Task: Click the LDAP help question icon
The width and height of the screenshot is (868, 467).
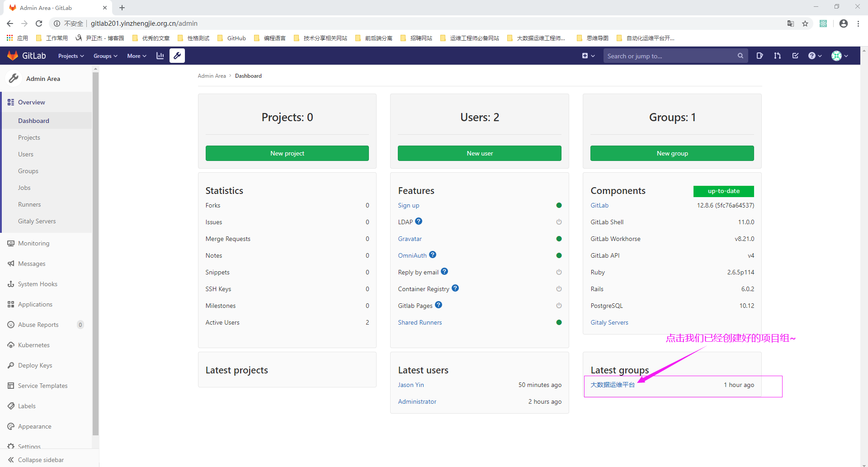Action: click(x=419, y=221)
